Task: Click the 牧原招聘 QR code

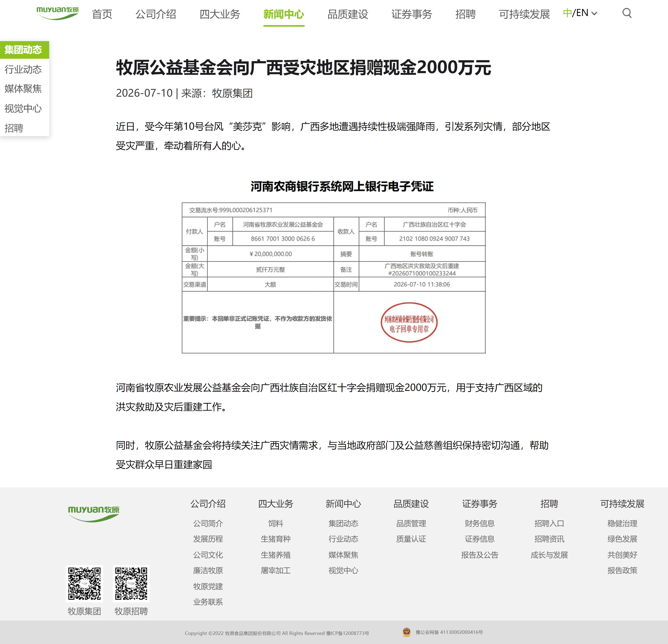Action: coord(131,583)
